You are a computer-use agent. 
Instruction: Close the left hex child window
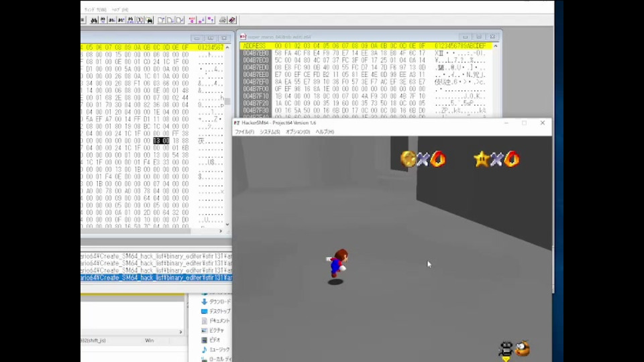224,38
